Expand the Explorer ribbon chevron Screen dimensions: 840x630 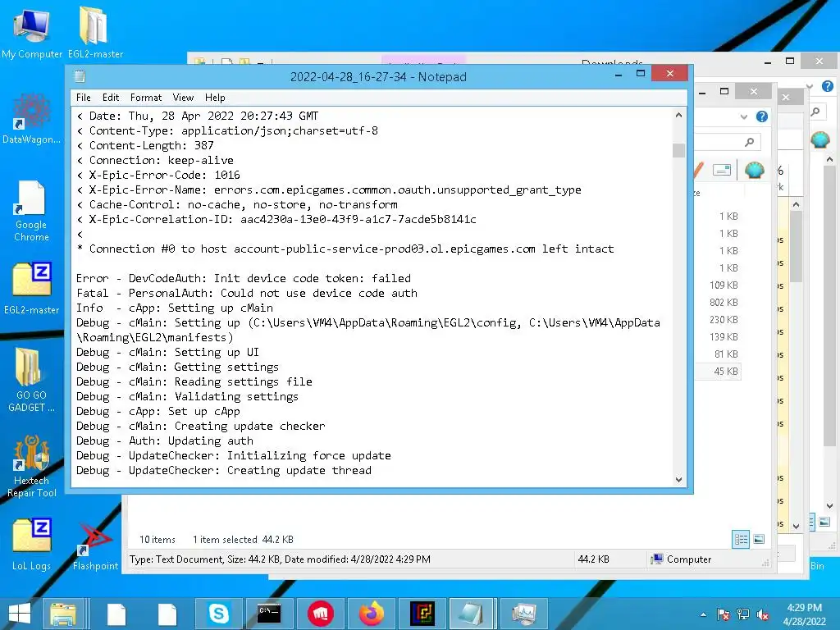(x=743, y=116)
